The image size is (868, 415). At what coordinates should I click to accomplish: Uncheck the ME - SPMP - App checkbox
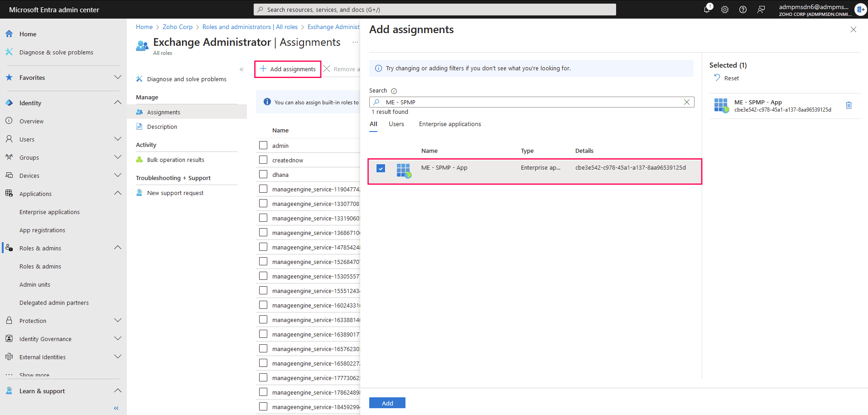click(x=381, y=168)
